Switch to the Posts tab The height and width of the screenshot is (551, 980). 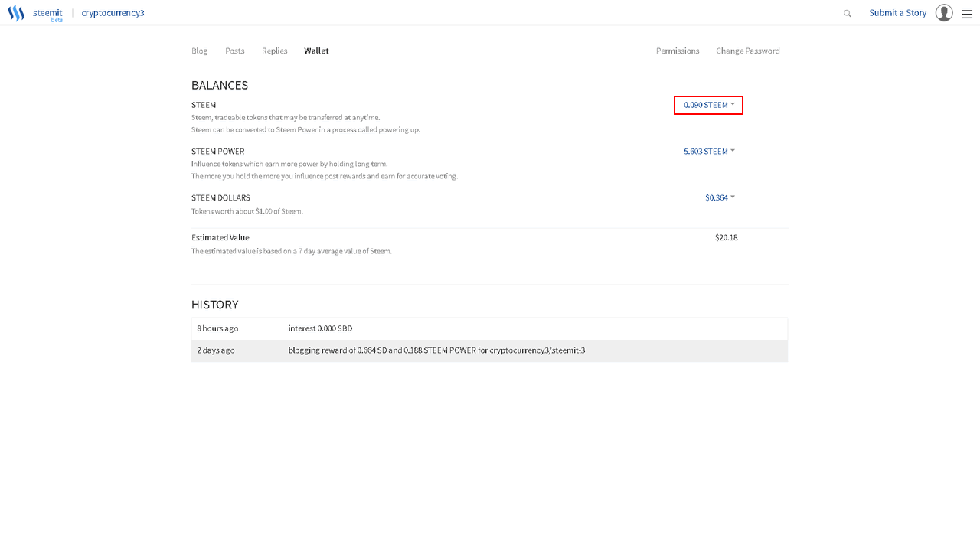click(235, 51)
